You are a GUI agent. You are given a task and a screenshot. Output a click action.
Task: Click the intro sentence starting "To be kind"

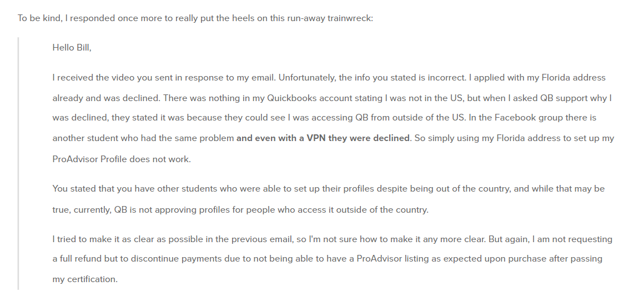pyautogui.click(x=195, y=18)
